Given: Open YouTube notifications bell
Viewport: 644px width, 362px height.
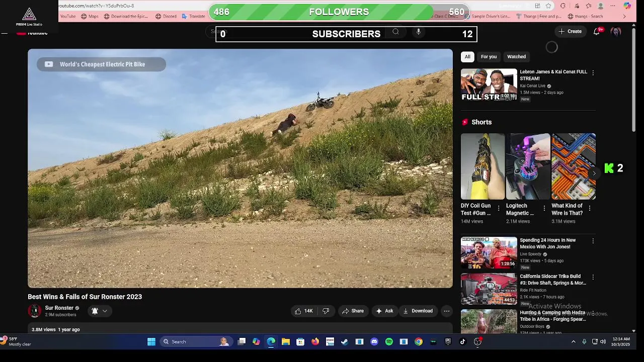Looking at the screenshot, I should 597,31.
